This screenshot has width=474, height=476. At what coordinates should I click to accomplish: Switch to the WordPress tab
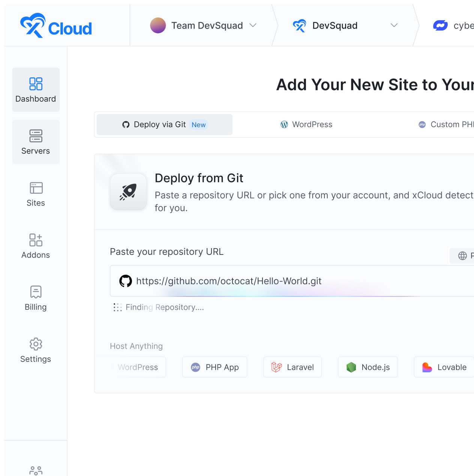tap(306, 125)
